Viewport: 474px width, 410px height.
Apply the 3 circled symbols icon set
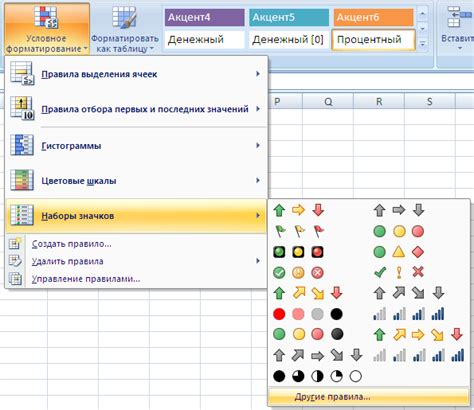coord(298,272)
